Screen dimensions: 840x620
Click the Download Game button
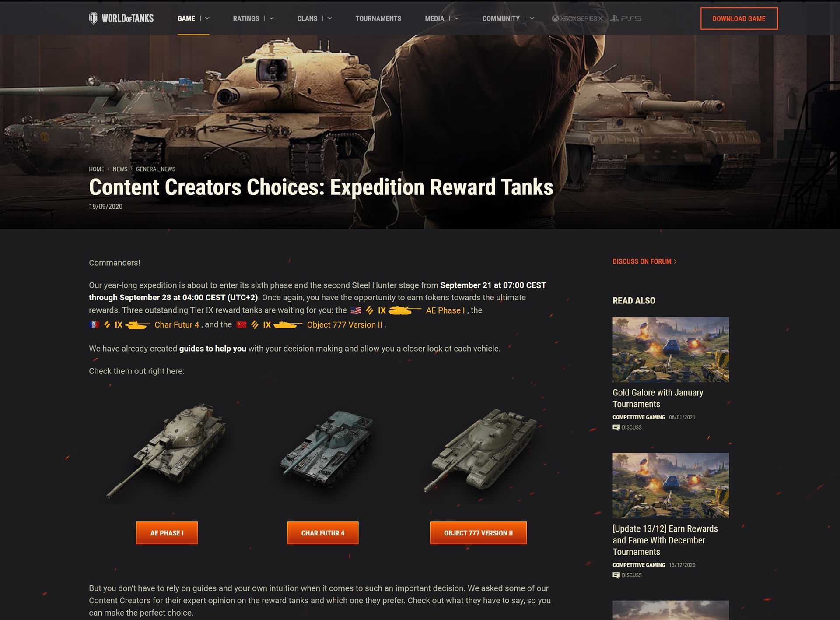pyautogui.click(x=739, y=18)
